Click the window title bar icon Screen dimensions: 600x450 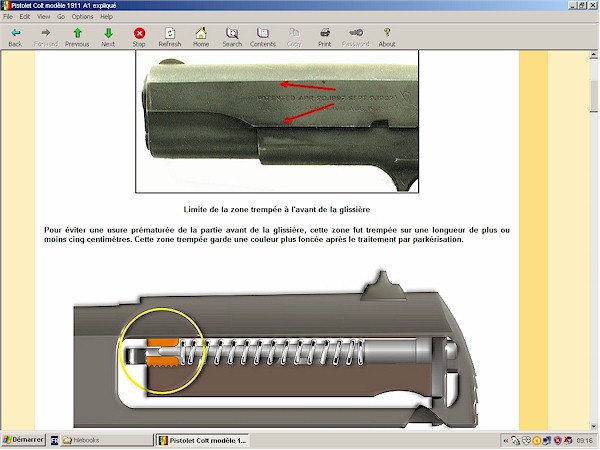pyautogui.click(x=5, y=5)
